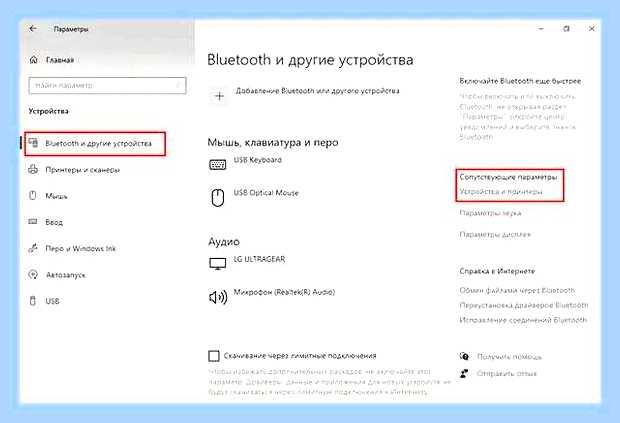Enable download over metered connections checkbox

pos(214,356)
